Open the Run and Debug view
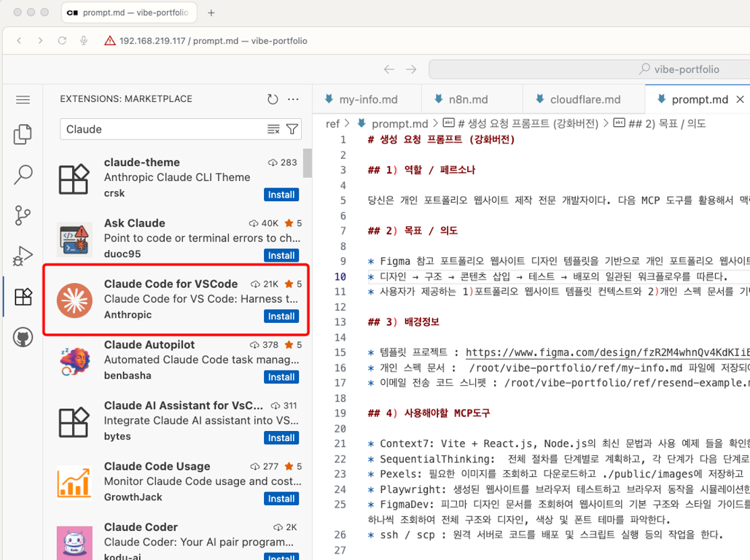 (x=23, y=256)
